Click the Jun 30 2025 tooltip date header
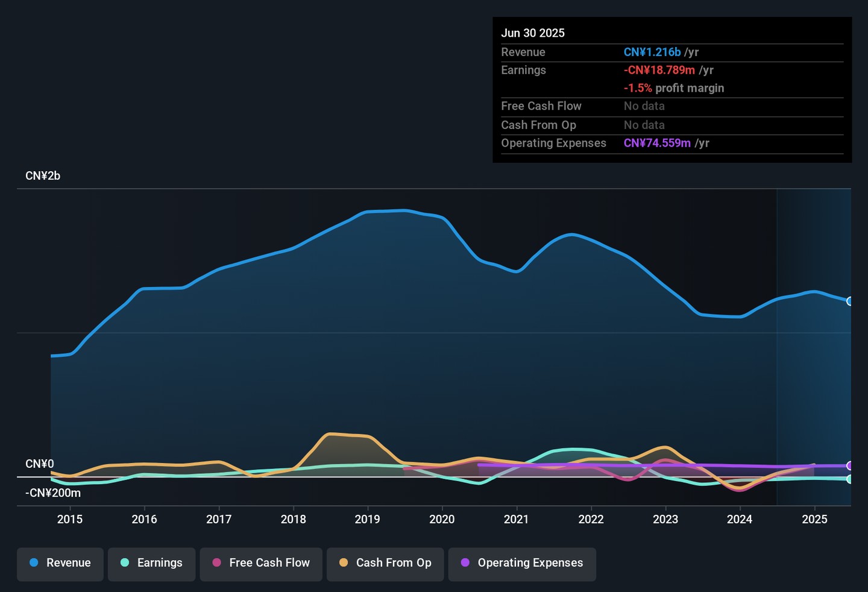The width and height of the screenshot is (868, 592). [533, 33]
